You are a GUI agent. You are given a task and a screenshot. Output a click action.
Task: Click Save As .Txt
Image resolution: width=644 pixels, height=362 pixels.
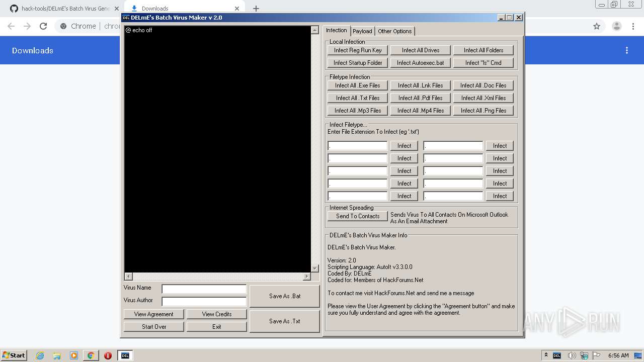tap(285, 321)
